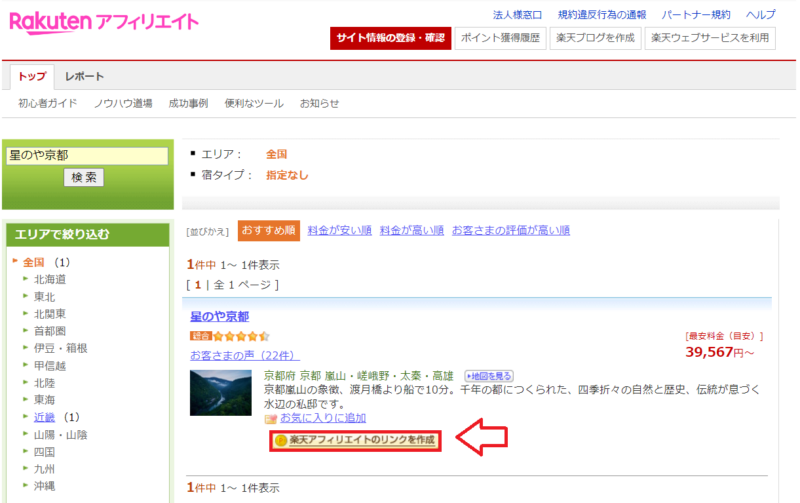Viewport: 800px width, 503px height.
Task: Open お客さまの声 (22件) reviews link
Action: click(244, 355)
